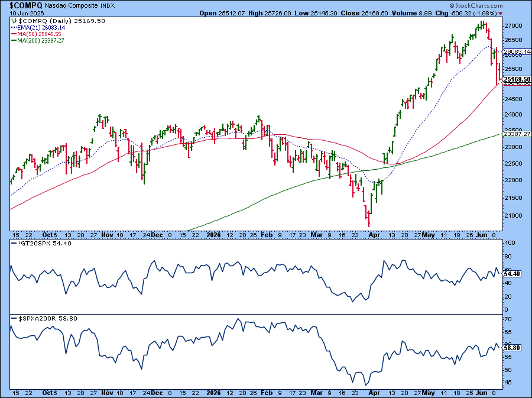
Task: Click the MA(50) 25045.55 legend entry
Action: coord(36,34)
